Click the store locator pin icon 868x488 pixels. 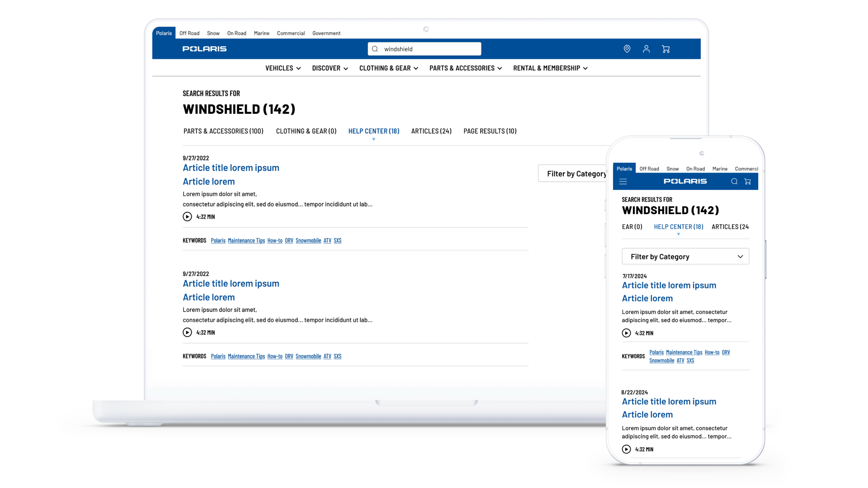(x=627, y=49)
